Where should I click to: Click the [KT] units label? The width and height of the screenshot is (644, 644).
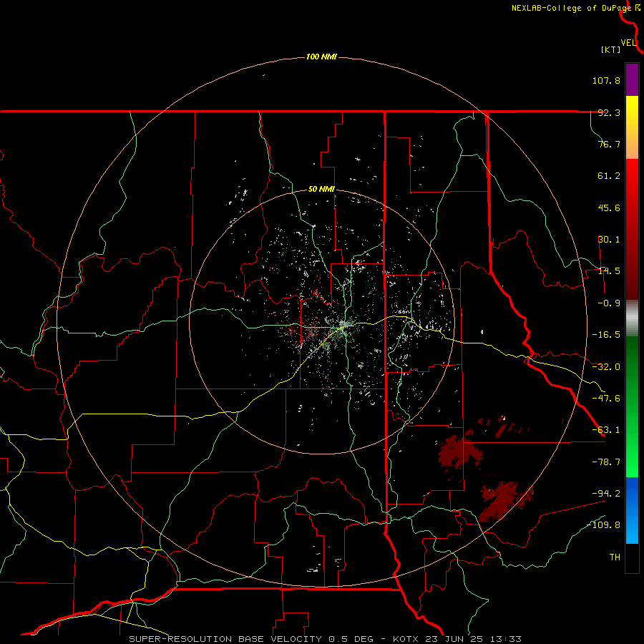(x=611, y=49)
